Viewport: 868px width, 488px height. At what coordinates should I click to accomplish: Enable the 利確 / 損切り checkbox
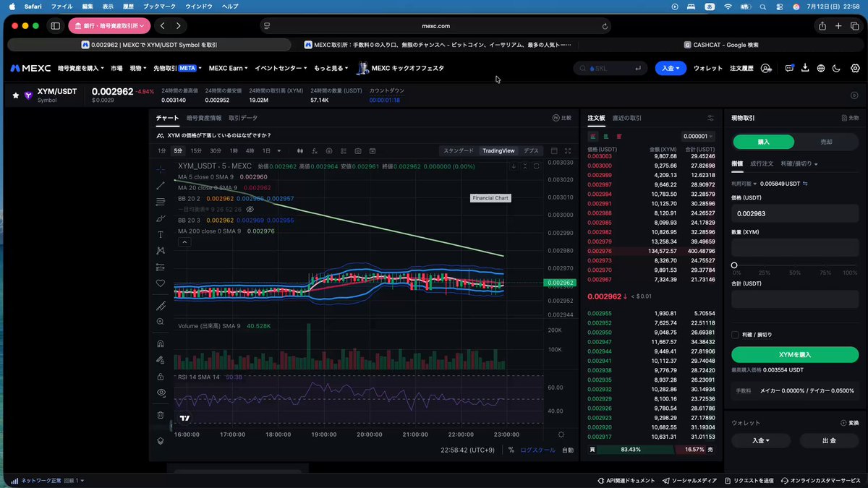[x=735, y=335]
